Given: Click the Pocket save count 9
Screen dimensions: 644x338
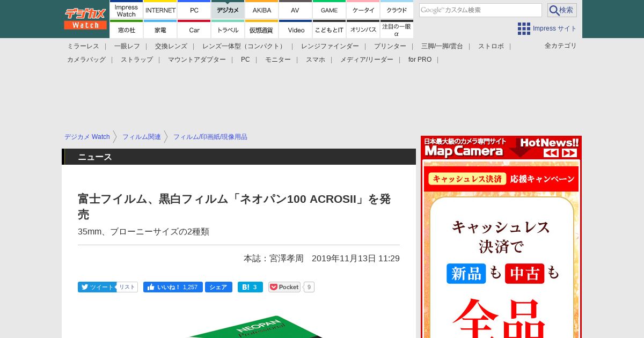Looking at the screenshot, I should coord(309,287).
